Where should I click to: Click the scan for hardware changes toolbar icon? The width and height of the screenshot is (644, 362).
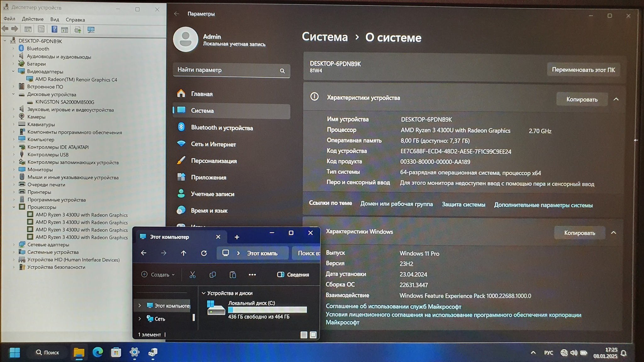[91, 30]
